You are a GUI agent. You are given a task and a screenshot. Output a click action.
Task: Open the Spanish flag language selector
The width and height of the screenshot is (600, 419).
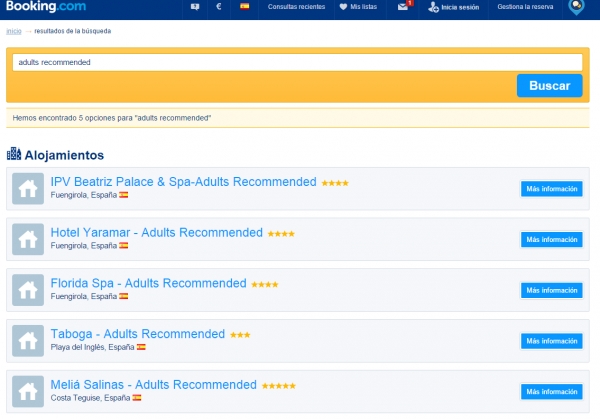point(244,7)
